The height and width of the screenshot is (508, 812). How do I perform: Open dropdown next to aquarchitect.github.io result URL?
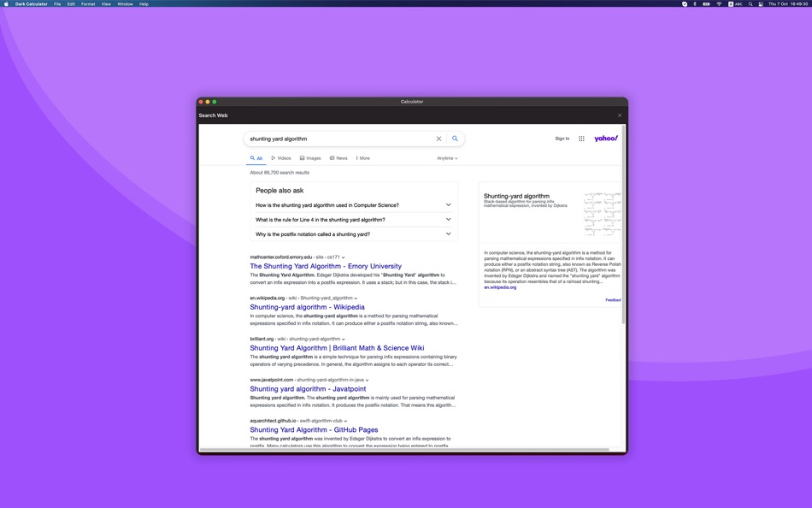coord(345,421)
